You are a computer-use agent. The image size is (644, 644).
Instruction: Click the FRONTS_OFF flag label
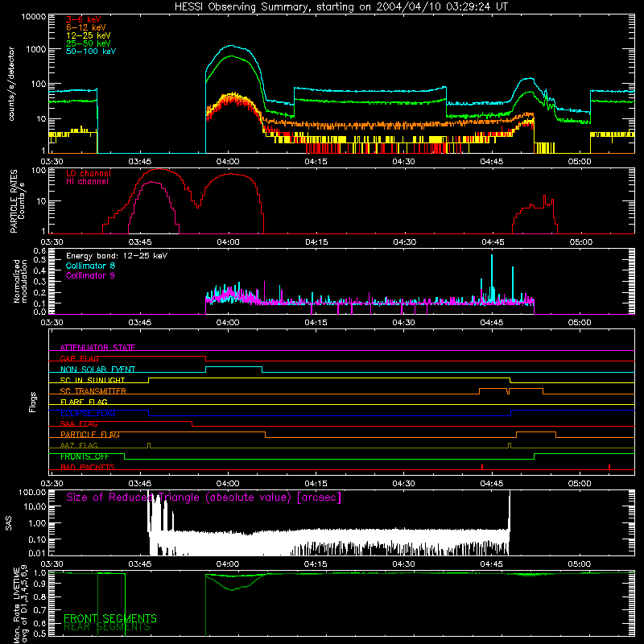[x=85, y=456]
